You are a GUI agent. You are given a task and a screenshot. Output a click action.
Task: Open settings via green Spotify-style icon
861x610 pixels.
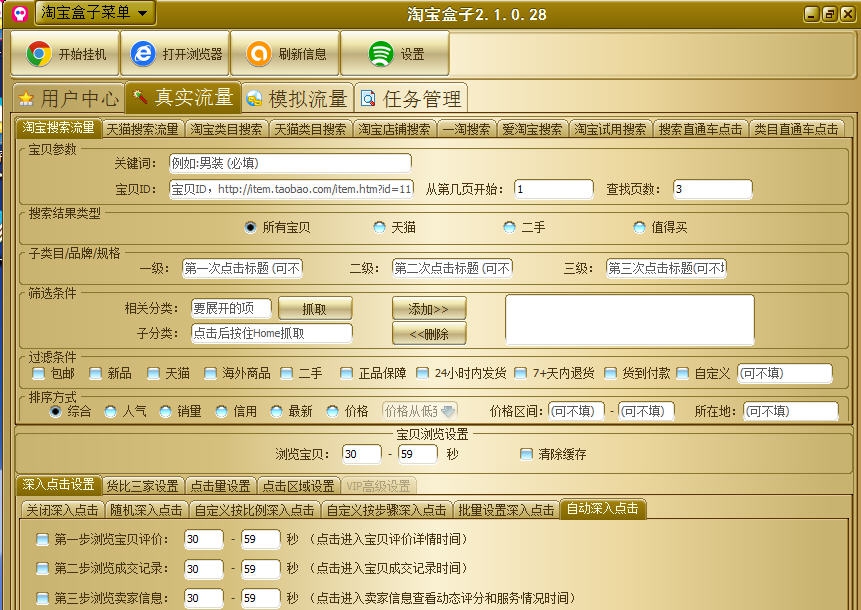pyautogui.click(x=381, y=54)
